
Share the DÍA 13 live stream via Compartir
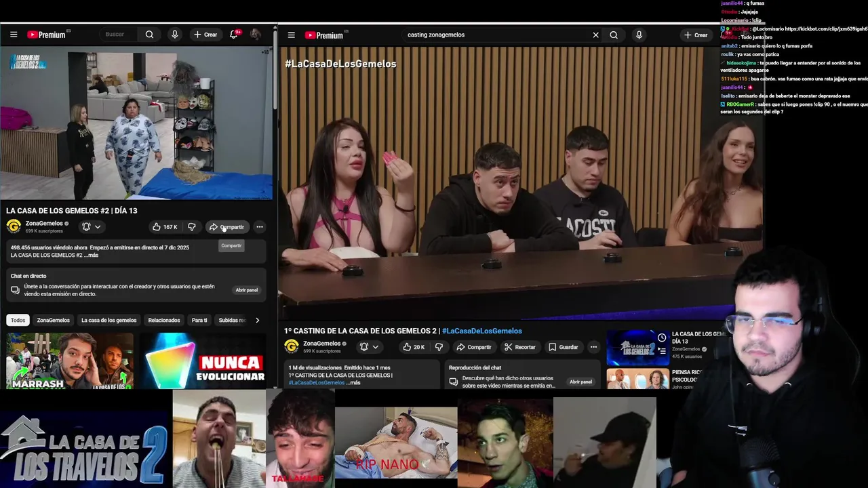(226, 227)
